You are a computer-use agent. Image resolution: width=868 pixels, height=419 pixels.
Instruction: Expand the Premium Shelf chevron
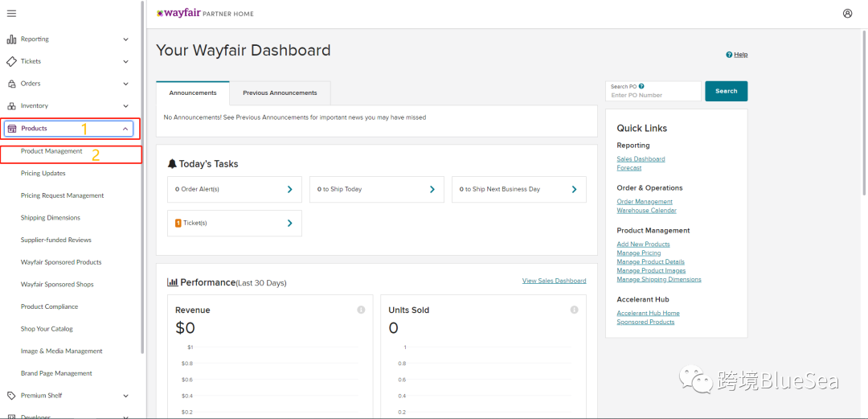pos(125,396)
